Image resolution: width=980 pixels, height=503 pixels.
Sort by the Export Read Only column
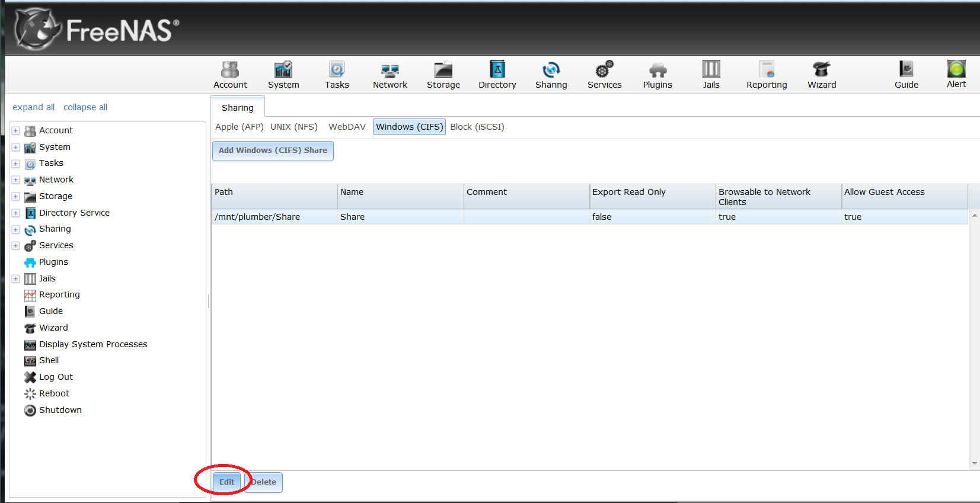[x=653, y=197]
